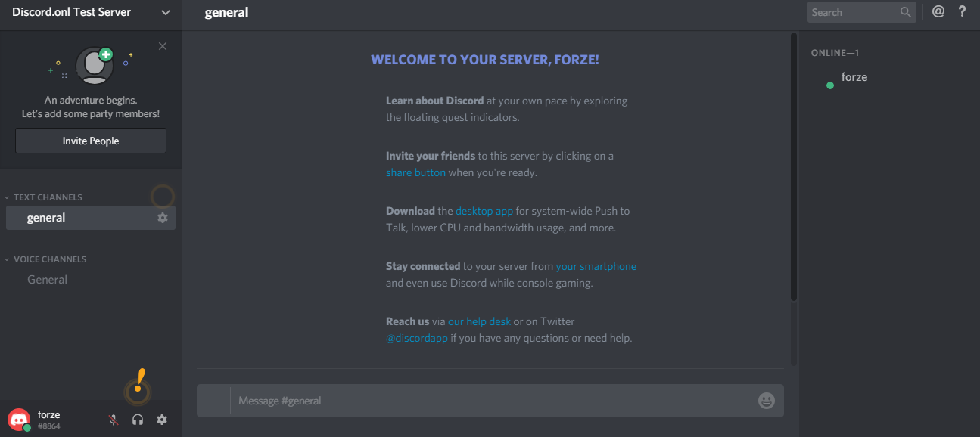Dismiss the party members banner
Screen dimensions: 980x437
pos(162,46)
